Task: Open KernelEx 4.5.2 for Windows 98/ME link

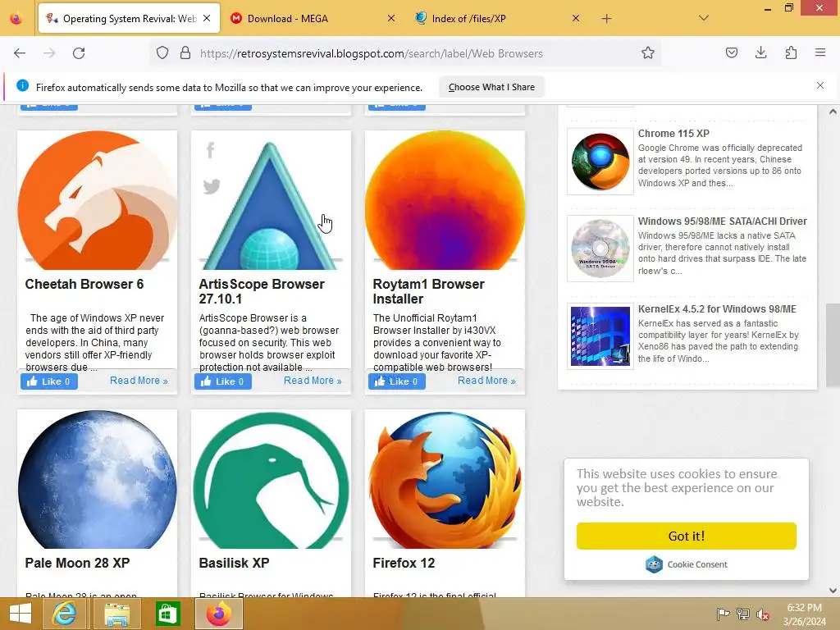Action: point(717,309)
